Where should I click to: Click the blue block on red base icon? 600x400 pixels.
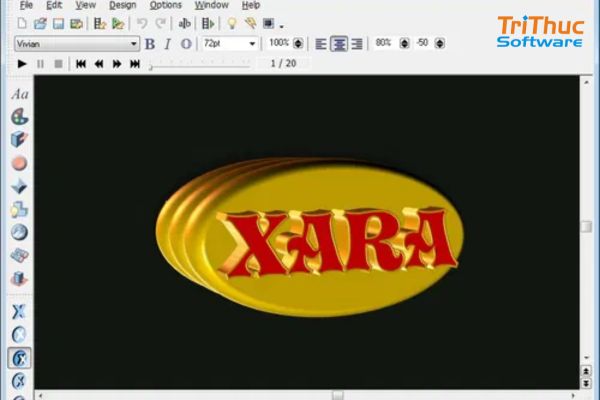click(19, 279)
